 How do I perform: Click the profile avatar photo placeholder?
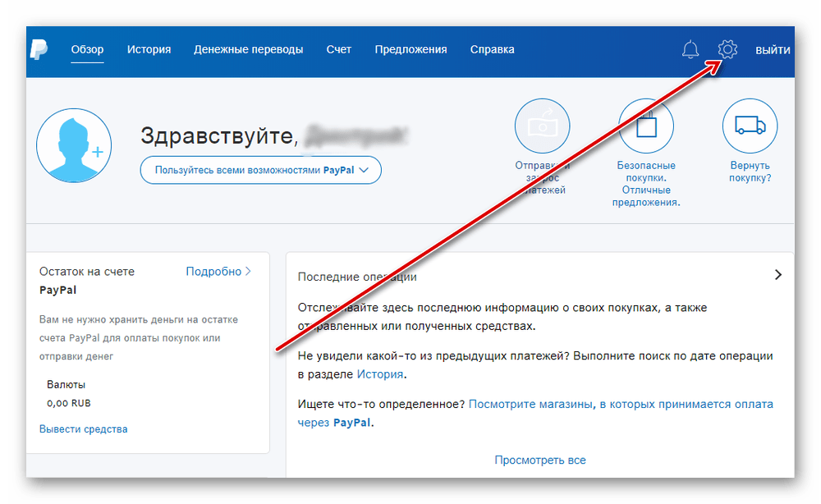coord(74,145)
